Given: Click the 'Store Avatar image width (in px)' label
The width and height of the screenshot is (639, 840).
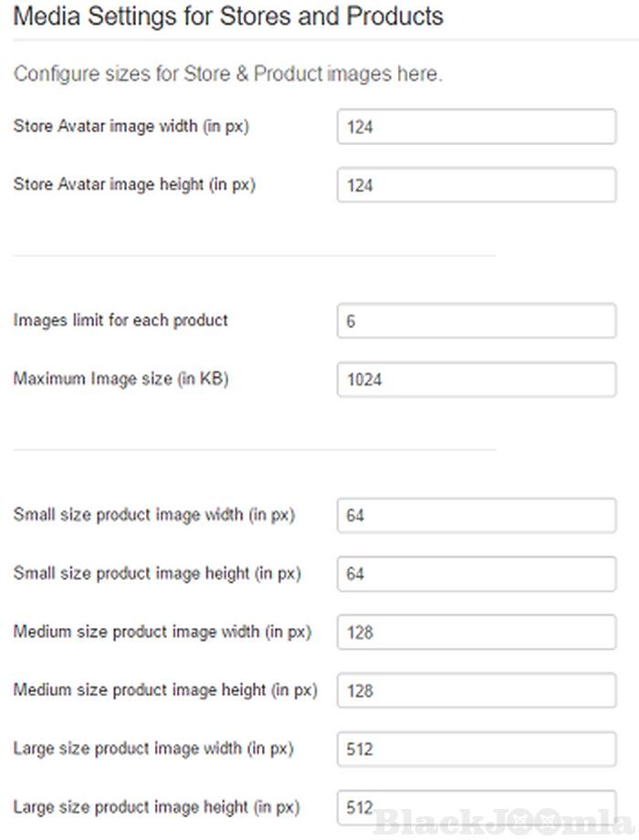Looking at the screenshot, I should coord(131,127).
